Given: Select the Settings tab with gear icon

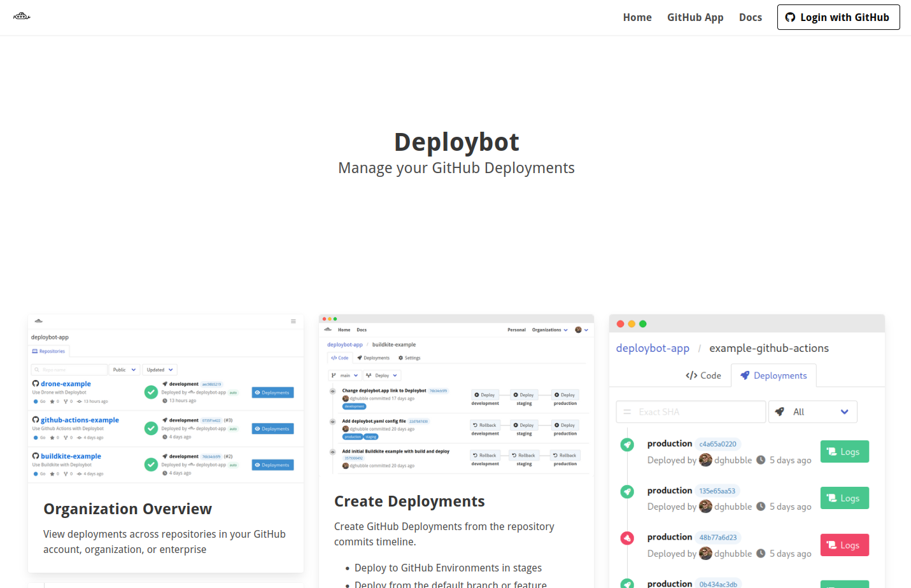Looking at the screenshot, I should point(409,358).
